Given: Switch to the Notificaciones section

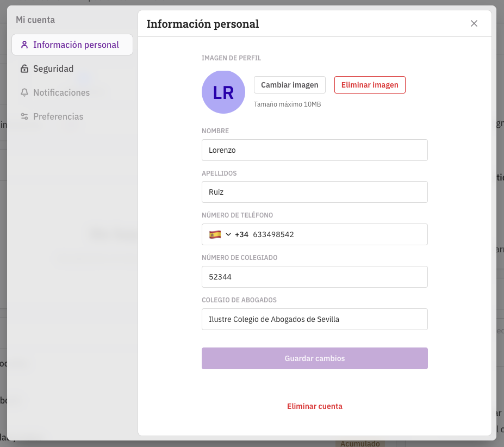Looking at the screenshot, I should pos(61,92).
